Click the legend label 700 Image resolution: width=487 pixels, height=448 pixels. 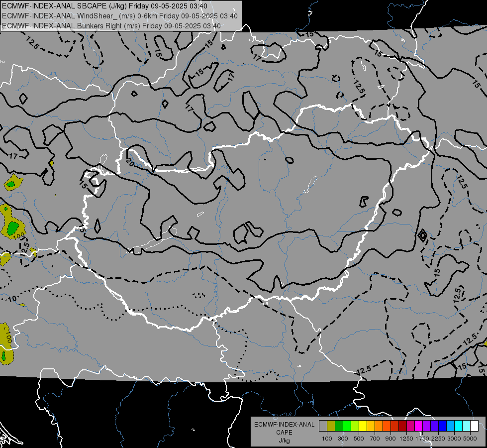tap(375, 439)
